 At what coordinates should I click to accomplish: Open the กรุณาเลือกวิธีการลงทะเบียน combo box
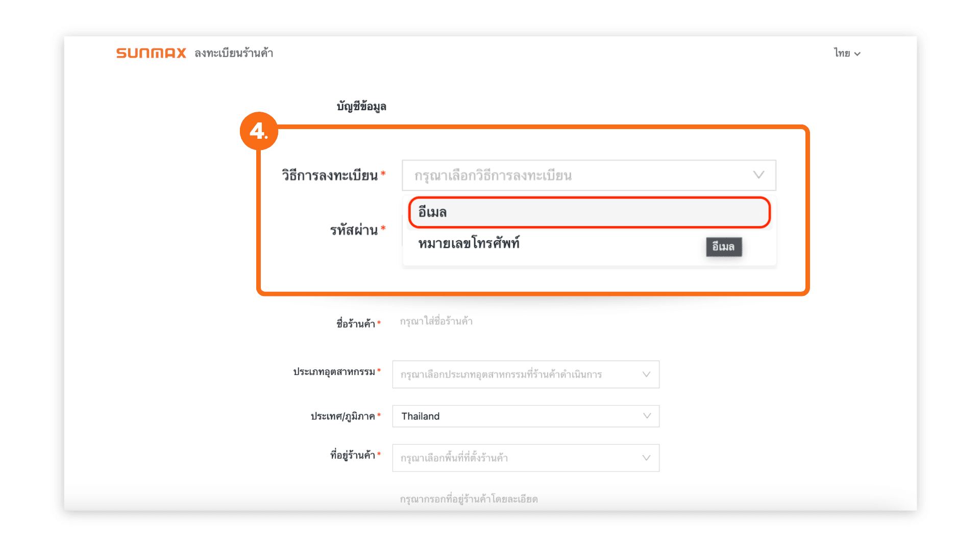577,176
